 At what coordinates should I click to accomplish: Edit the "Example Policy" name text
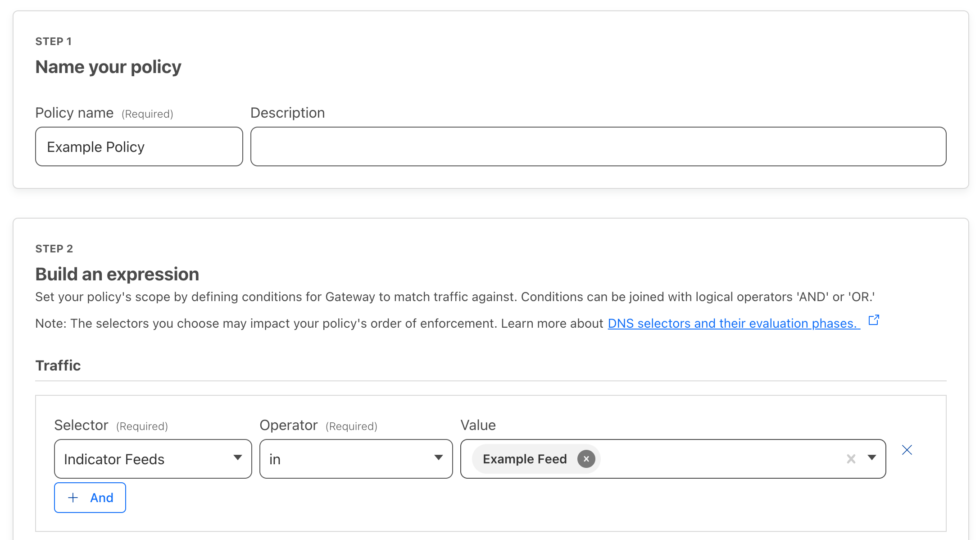[x=96, y=146]
